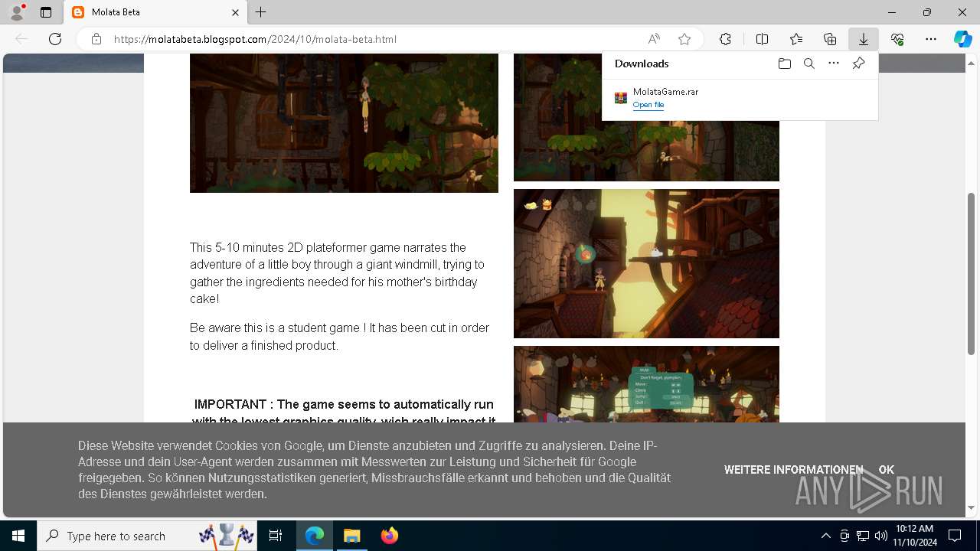This screenshot has height=551, width=980.
Task: Click the MolataGame.rar file icon
Action: pos(621,98)
